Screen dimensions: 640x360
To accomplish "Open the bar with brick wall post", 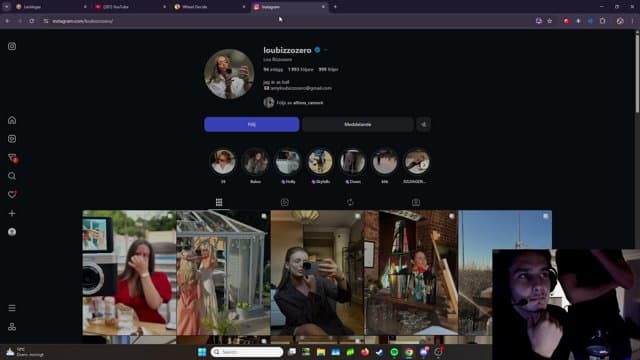I will (411, 273).
